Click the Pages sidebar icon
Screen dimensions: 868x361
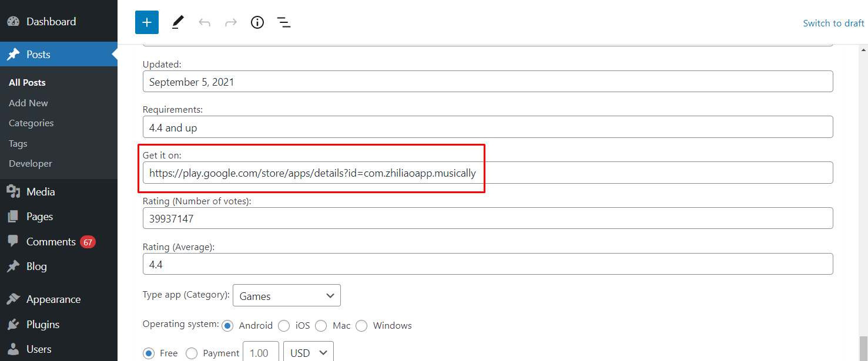click(13, 217)
